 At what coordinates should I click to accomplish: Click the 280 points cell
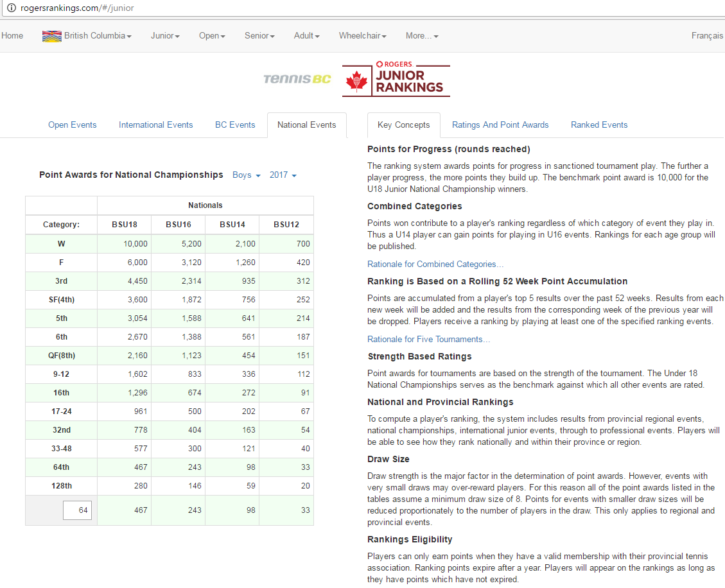[x=125, y=486]
